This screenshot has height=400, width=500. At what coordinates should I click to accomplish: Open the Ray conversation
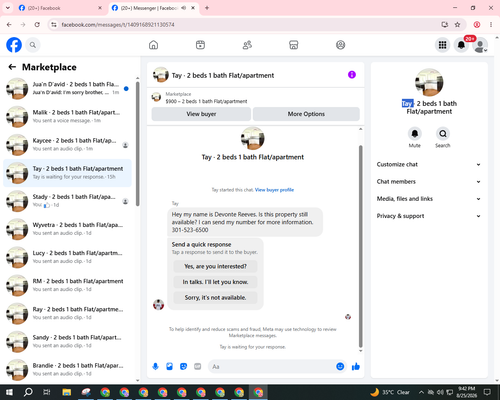pos(67,314)
